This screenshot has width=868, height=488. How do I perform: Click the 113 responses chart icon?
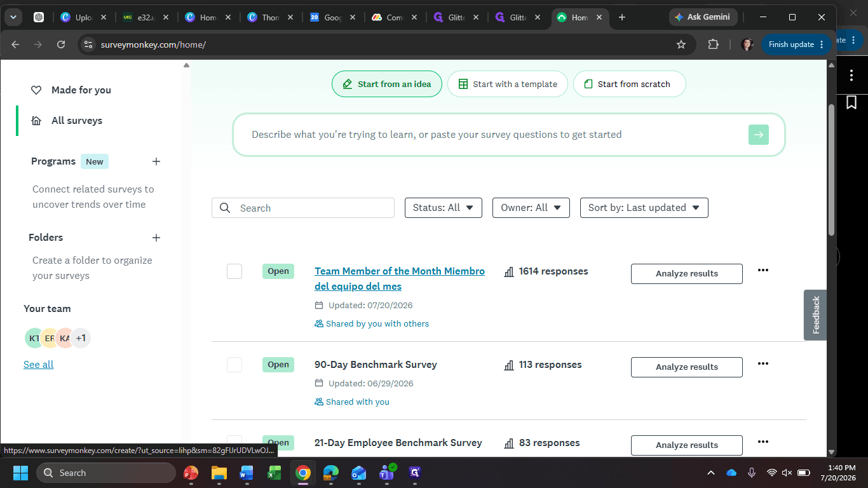pos(509,365)
